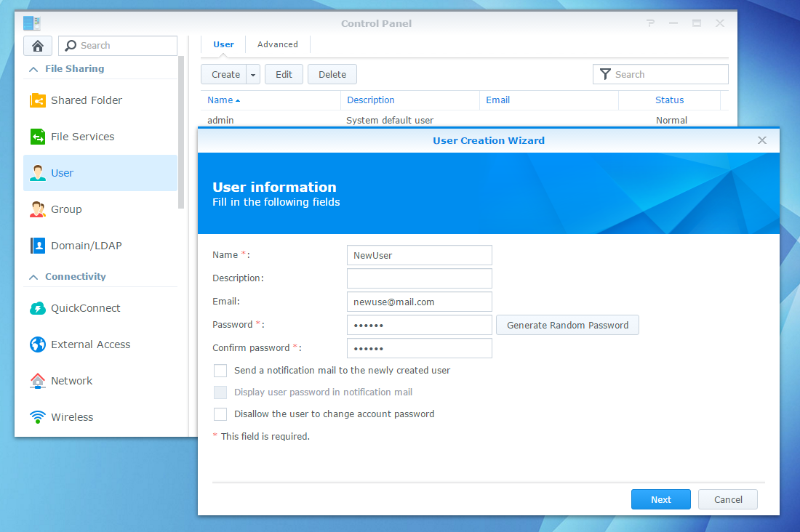
Task: Check disallow user to change password
Action: point(220,414)
